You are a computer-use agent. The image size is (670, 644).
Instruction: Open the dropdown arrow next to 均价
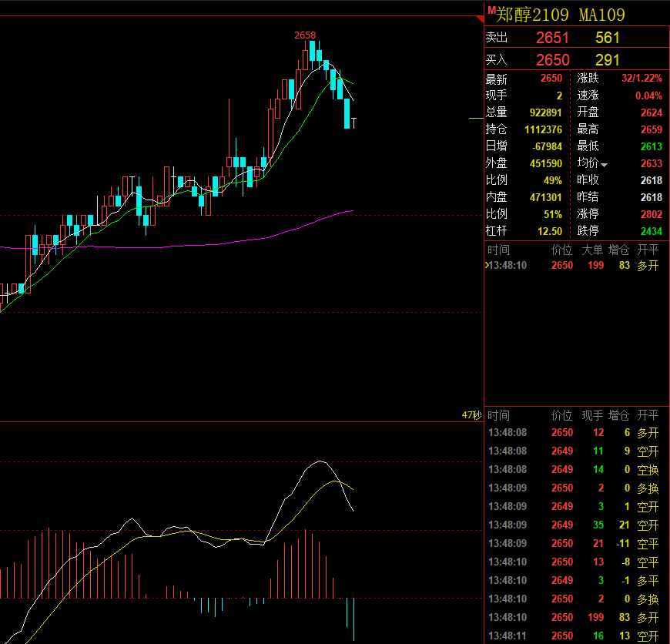click(x=605, y=165)
